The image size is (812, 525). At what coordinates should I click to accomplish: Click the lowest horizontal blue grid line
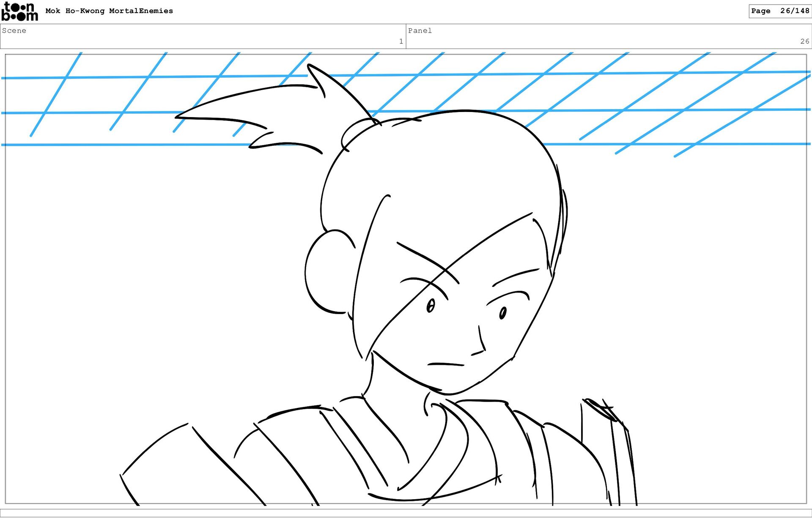pyautogui.click(x=127, y=145)
